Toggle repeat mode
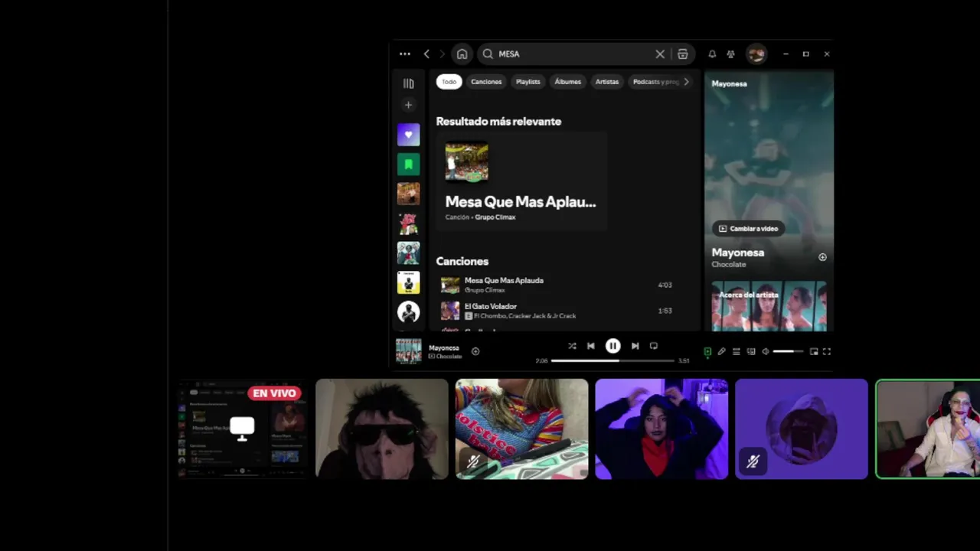 pyautogui.click(x=654, y=346)
